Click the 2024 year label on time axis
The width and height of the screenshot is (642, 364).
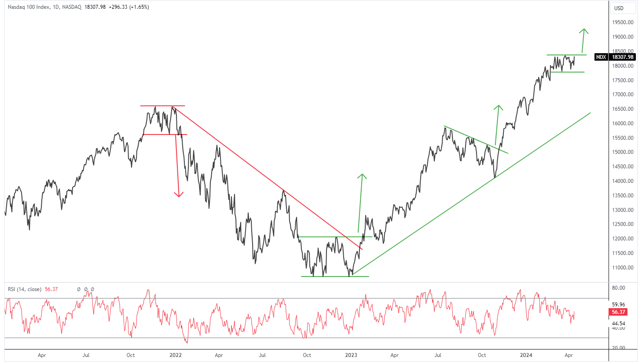point(526,355)
